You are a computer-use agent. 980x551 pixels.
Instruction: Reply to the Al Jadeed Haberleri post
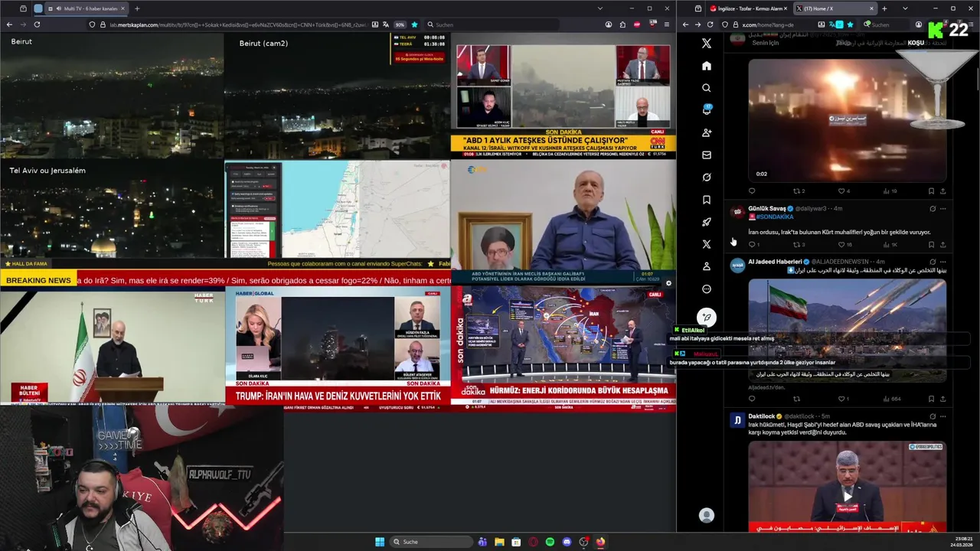tap(752, 399)
